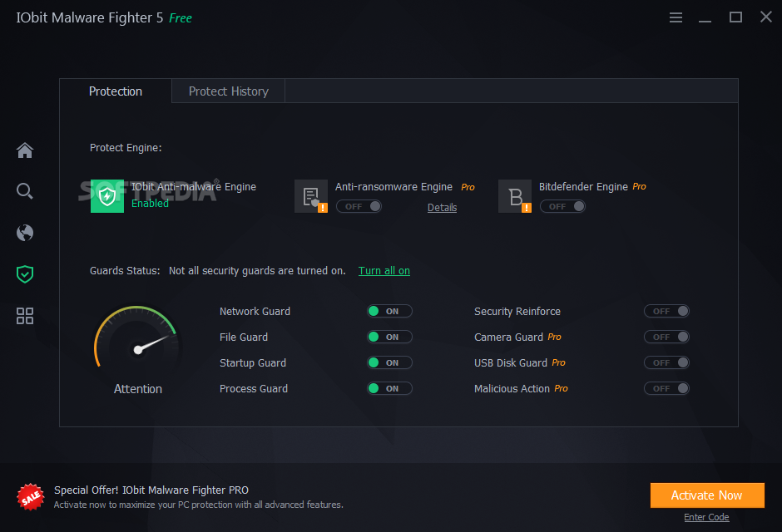Viewport: 782px width, 532px height.
Task: Click the red SALE badge icon
Action: coord(31,497)
